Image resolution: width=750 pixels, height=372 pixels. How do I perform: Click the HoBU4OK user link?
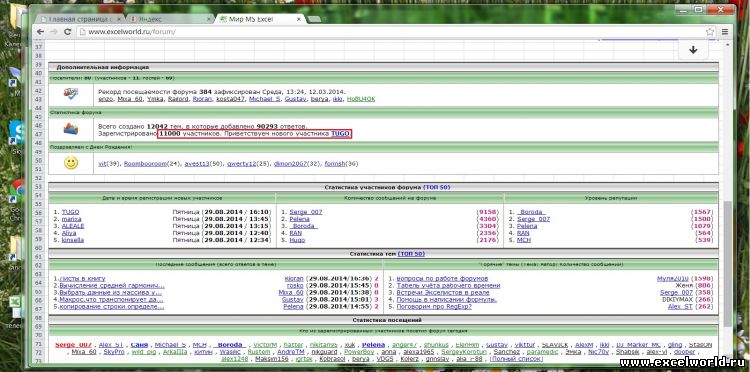point(361,99)
